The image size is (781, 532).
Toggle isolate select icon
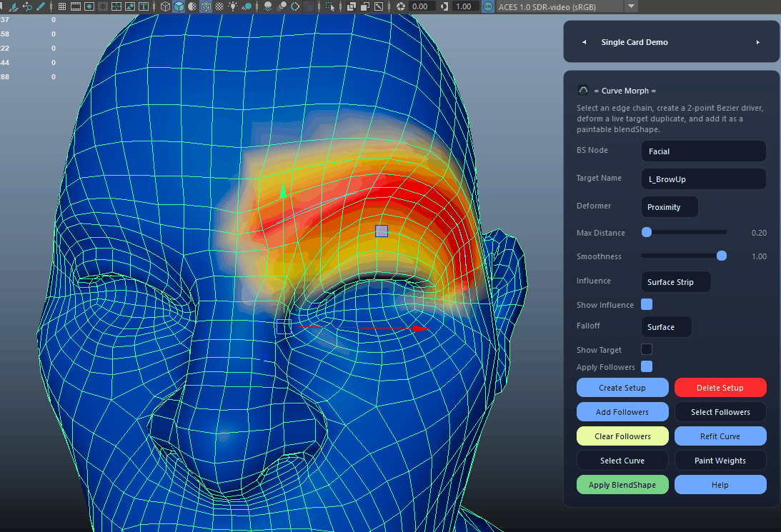click(x=329, y=6)
